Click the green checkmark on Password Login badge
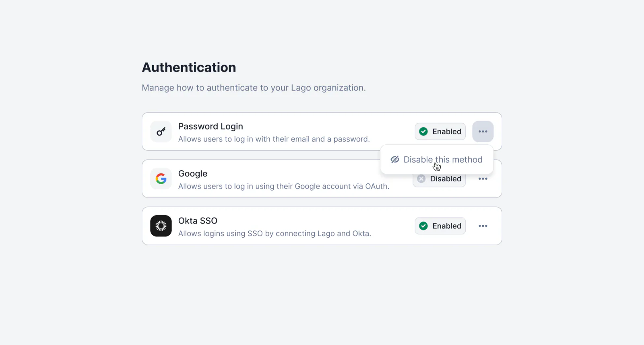The height and width of the screenshot is (345, 644). 423,131
